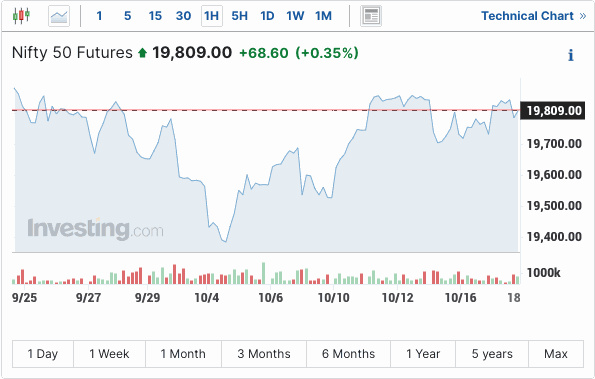This screenshot has height=379, width=595.
Task: Select the 1 minute interval
Action: click(99, 16)
